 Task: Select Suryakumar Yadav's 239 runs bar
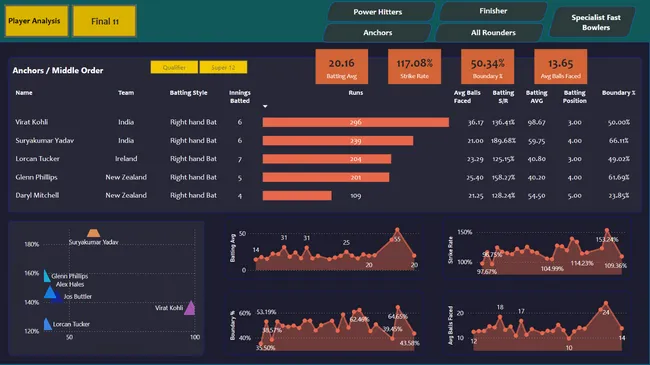point(338,141)
